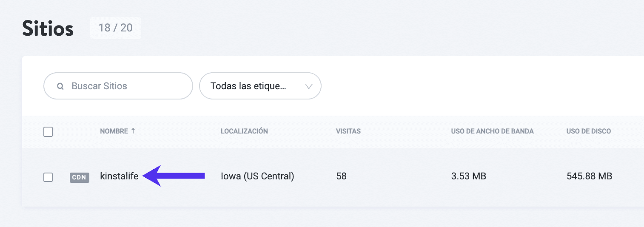Toggle the select-all checkbox in the table header
Viewport: 644px width, 227px height.
pos(48,132)
